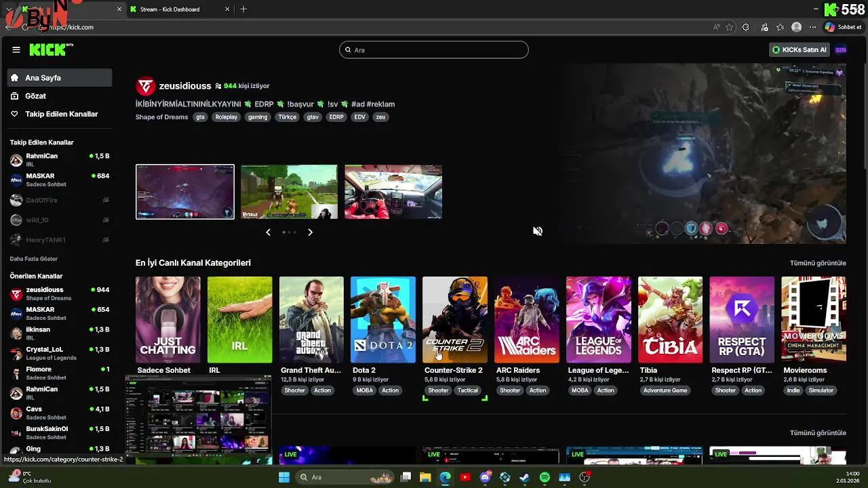Open the profile avatar next to KICKs button

tap(841, 49)
